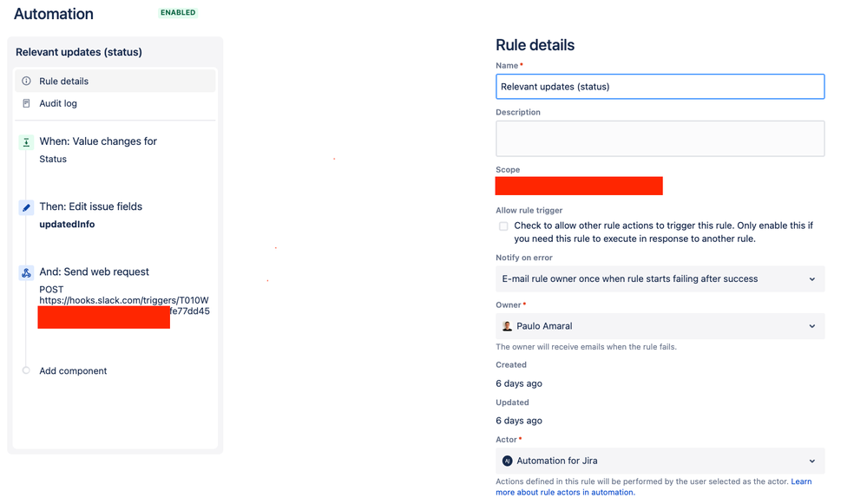Select the Rule details sidebar entry
The width and height of the screenshot is (867, 504).
coord(65,81)
